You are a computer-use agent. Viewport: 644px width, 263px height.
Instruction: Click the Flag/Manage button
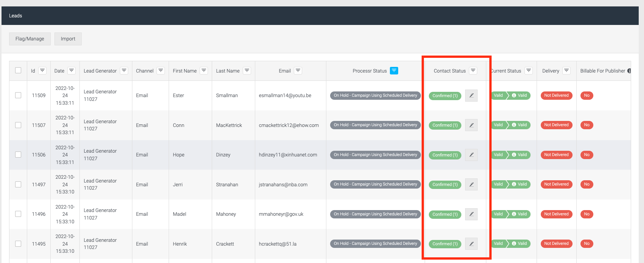tap(30, 39)
